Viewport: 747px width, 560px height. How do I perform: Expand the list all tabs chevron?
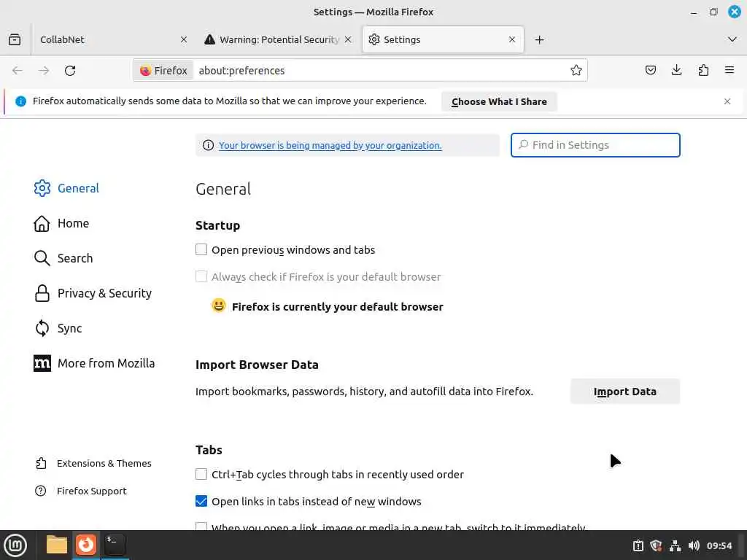click(x=732, y=39)
